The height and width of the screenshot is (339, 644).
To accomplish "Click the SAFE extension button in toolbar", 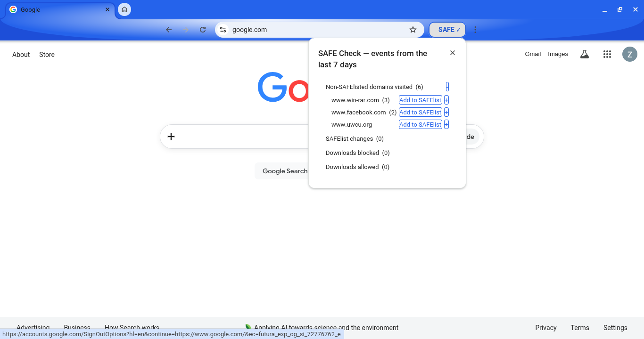I will [x=447, y=30].
